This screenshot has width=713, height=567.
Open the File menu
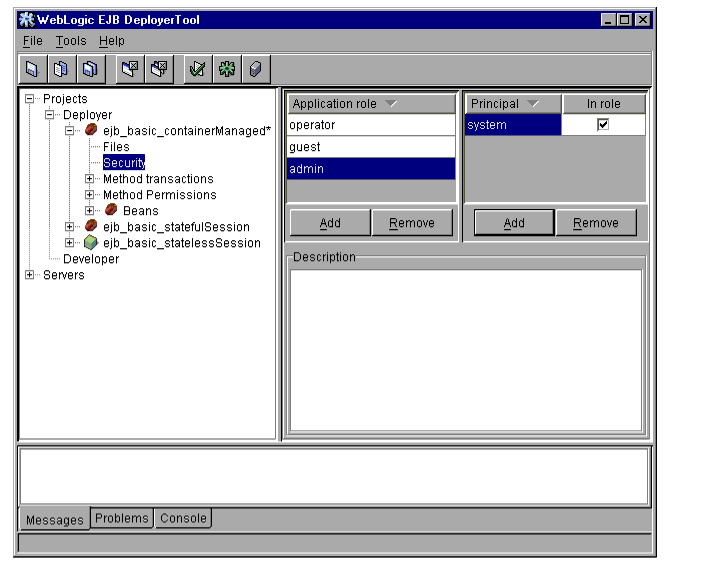[33, 41]
